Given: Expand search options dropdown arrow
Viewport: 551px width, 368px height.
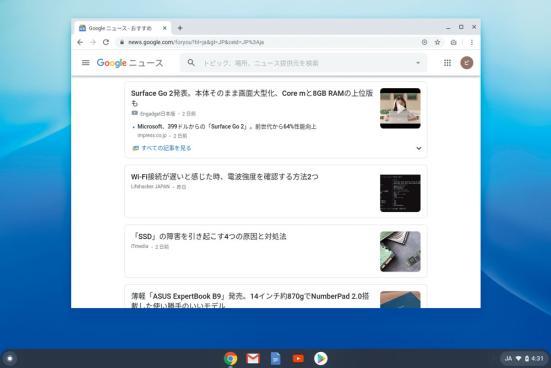Looking at the screenshot, I should [x=418, y=63].
